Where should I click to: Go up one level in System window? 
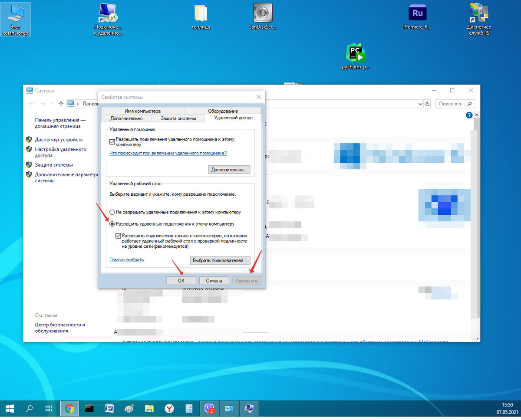point(61,104)
